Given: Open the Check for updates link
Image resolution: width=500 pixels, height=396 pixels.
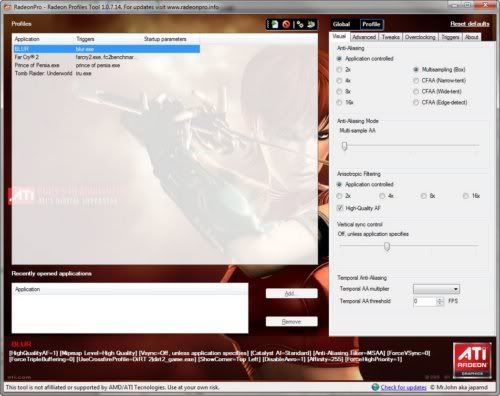Looking at the screenshot, I should (x=403, y=387).
